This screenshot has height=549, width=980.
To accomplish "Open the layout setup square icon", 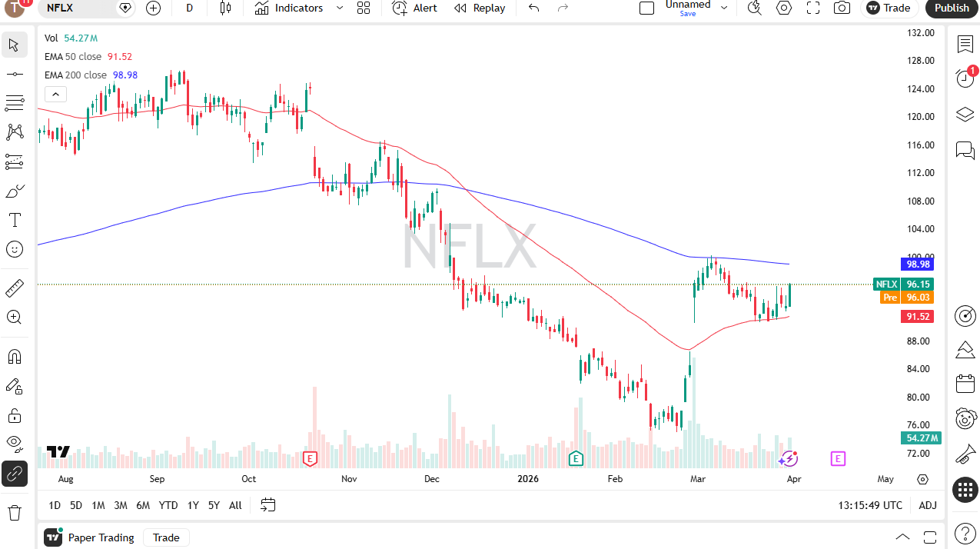I will [647, 8].
